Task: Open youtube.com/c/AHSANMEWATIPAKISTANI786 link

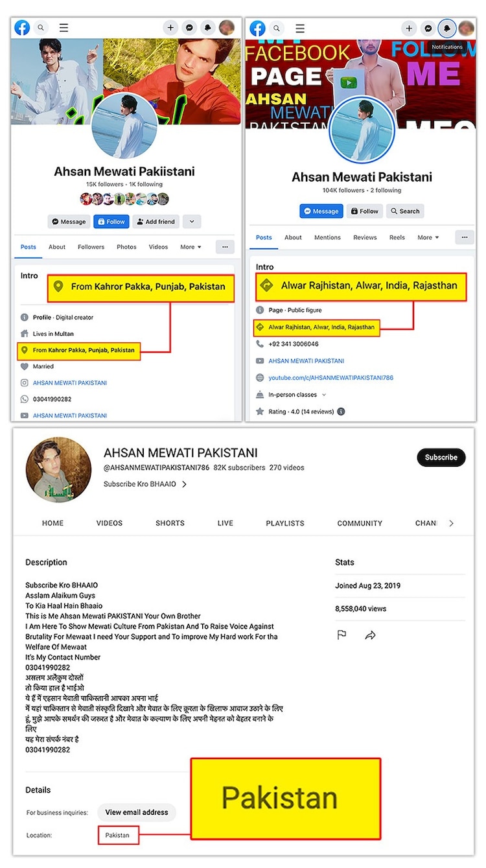Action: point(330,378)
